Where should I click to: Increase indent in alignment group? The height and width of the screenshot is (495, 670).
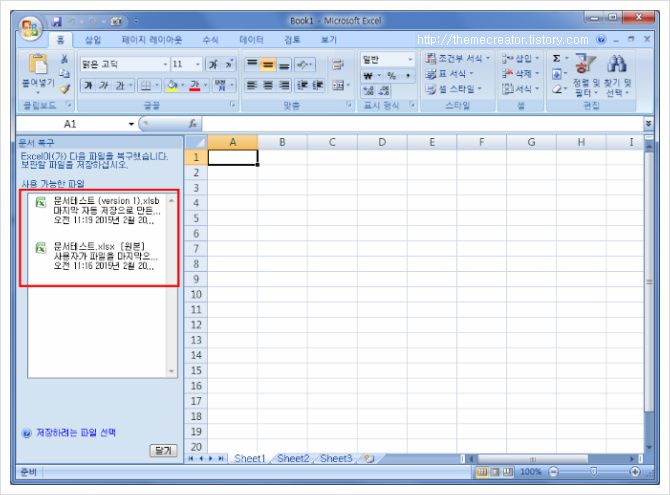coord(317,85)
